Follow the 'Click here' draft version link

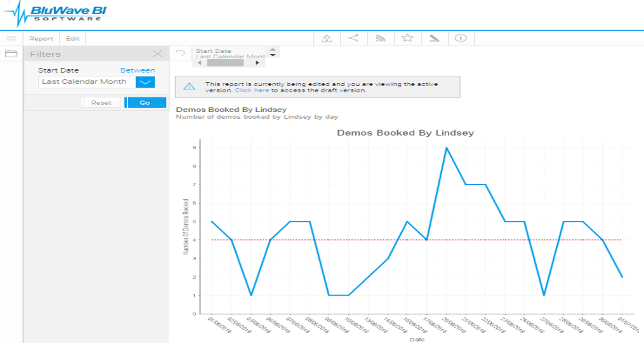coord(252,90)
